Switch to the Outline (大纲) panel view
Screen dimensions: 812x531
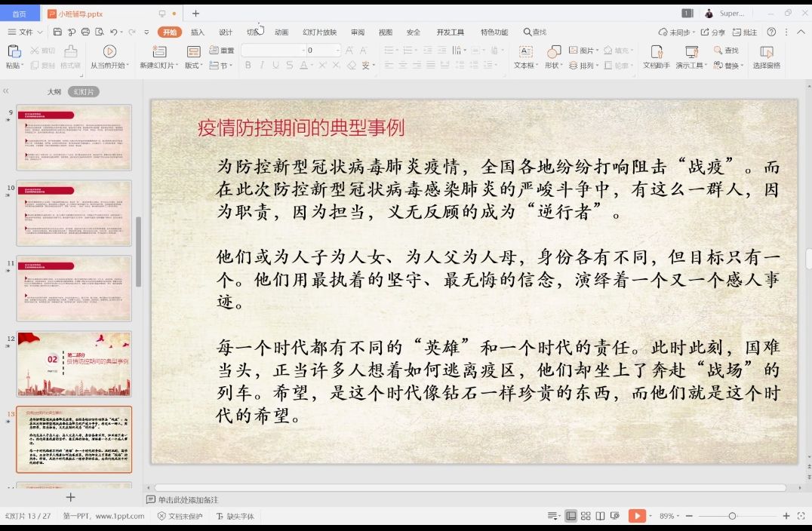(x=54, y=91)
